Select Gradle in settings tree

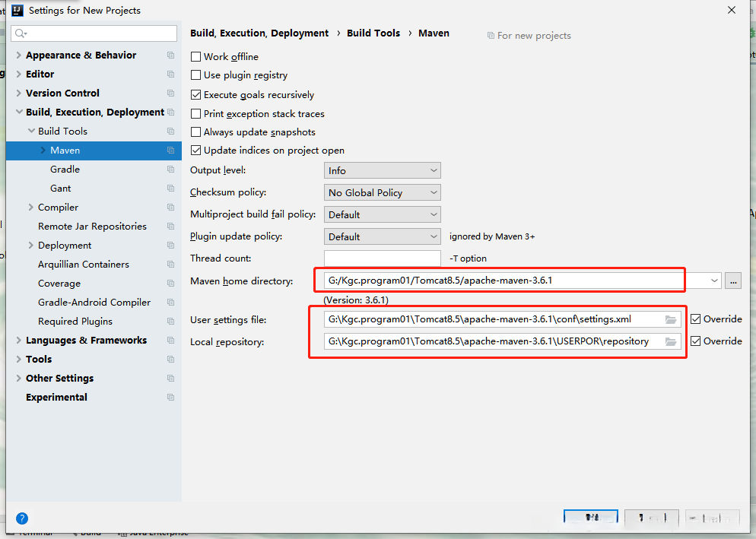[x=65, y=170]
